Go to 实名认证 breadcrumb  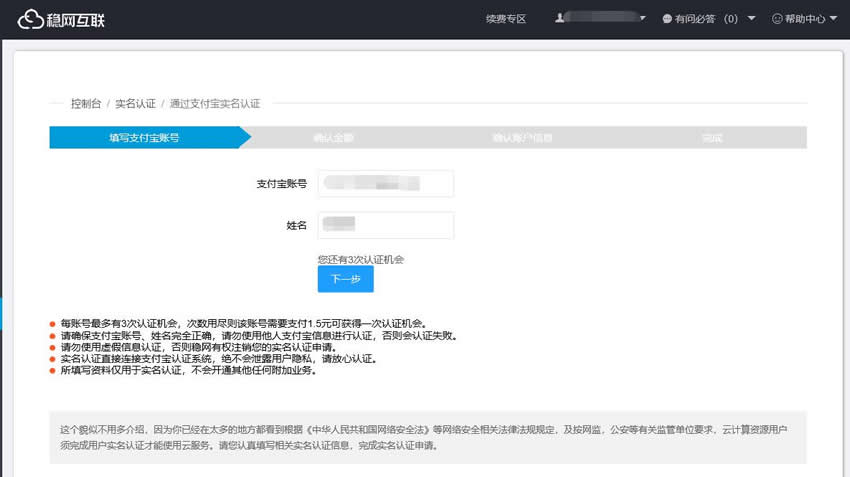(x=135, y=104)
